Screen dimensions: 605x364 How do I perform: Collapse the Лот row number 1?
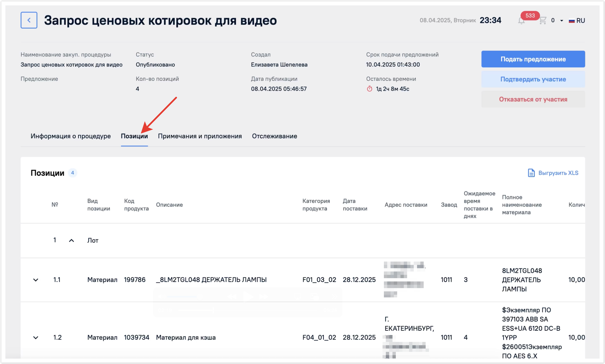pos(71,241)
